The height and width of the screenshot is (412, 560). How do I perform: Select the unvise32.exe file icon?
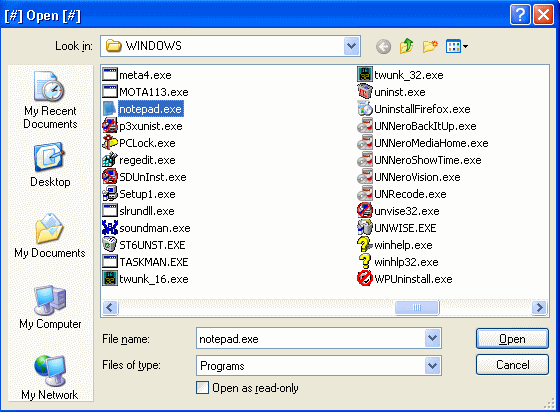pyautogui.click(x=365, y=211)
